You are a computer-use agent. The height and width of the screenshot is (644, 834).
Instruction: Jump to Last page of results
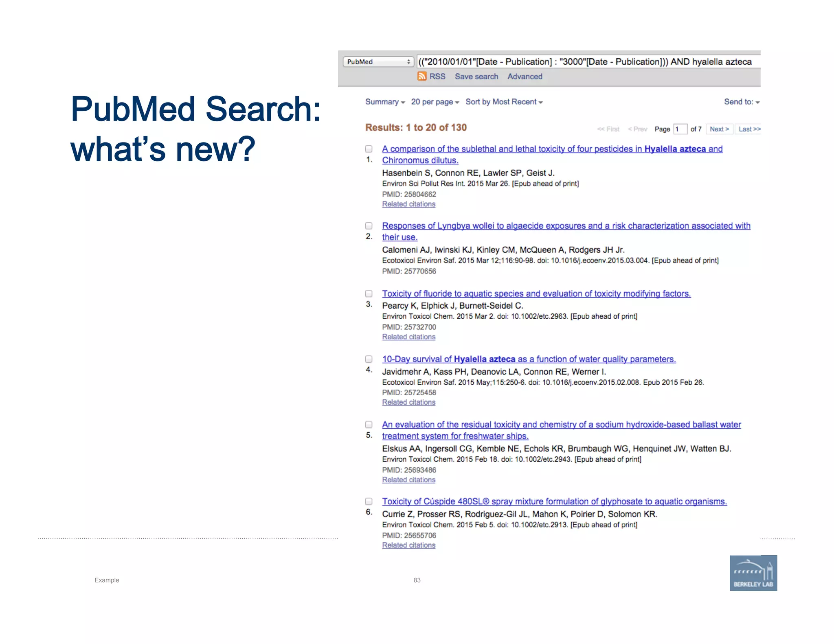[x=749, y=129]
